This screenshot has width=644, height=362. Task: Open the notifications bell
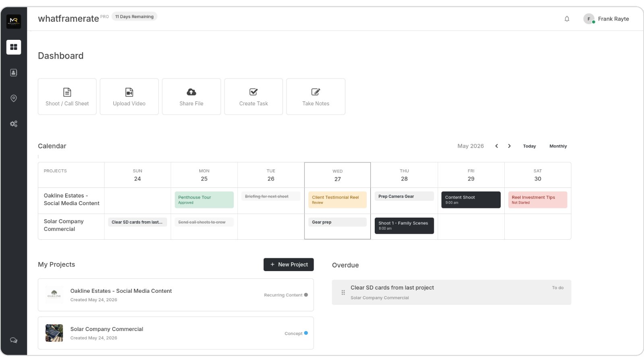point(567,19)
